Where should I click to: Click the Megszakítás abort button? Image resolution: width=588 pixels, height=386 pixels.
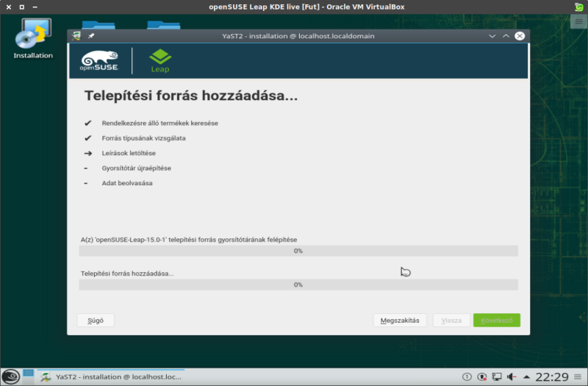[x=400, y=321]
